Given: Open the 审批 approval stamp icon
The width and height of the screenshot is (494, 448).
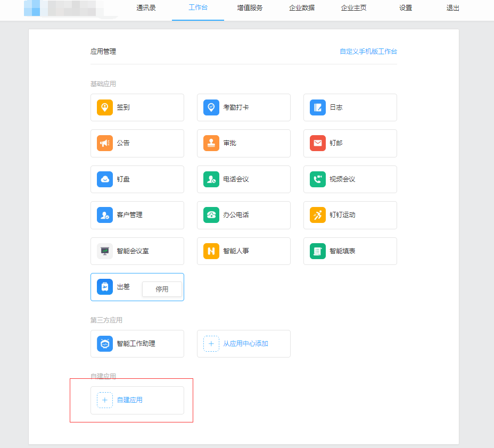Looking at the screenshot, I should click(x=211, y=143).
